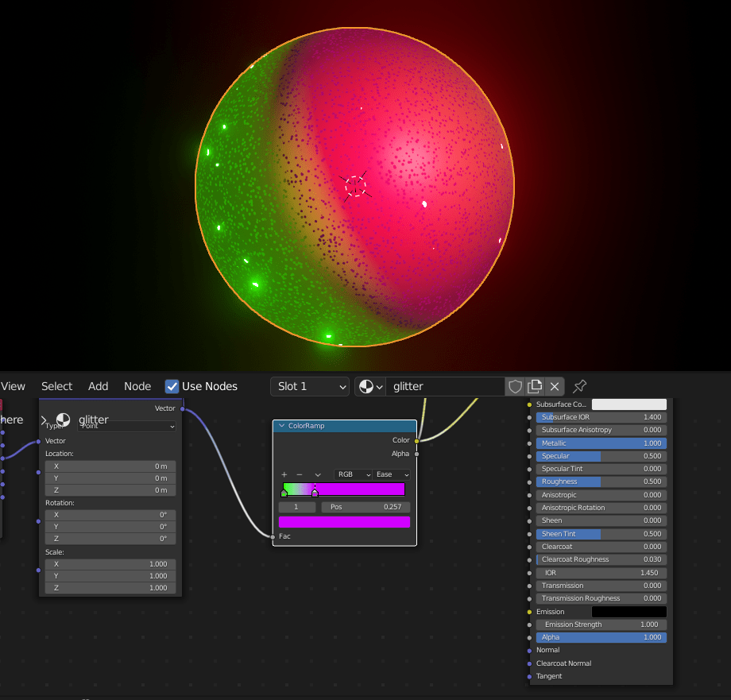Open ColorRamp tools chevron menu

318,474
